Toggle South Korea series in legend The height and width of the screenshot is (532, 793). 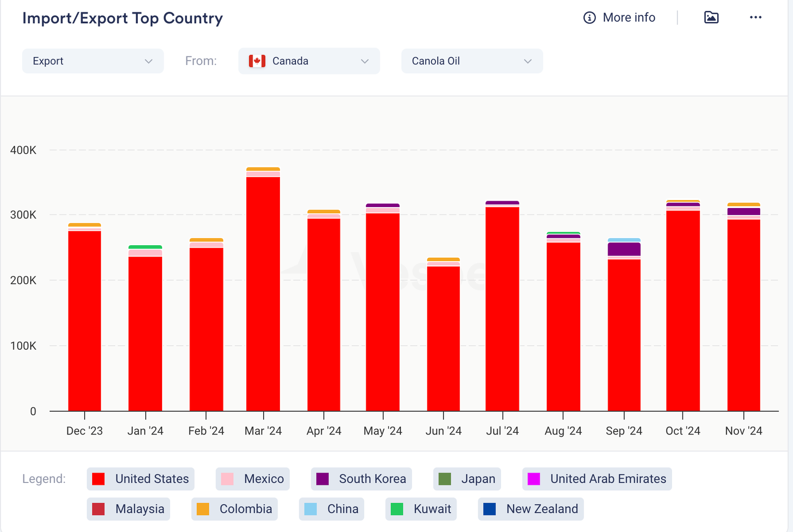click(x=361, y=479)
